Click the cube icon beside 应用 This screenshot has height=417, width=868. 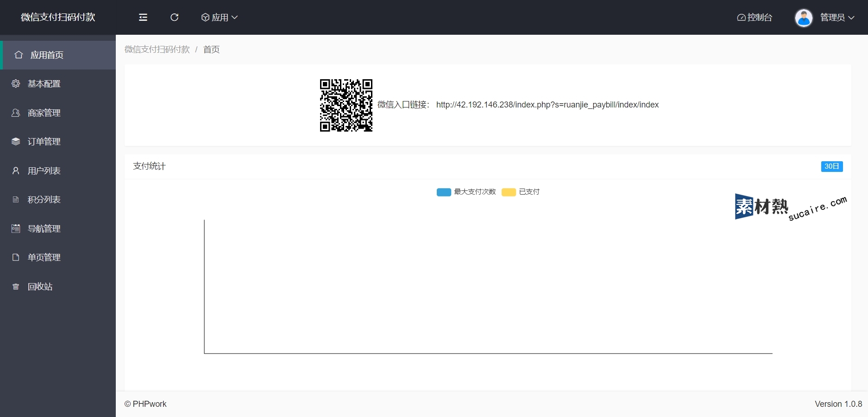[x=205, y=17]
